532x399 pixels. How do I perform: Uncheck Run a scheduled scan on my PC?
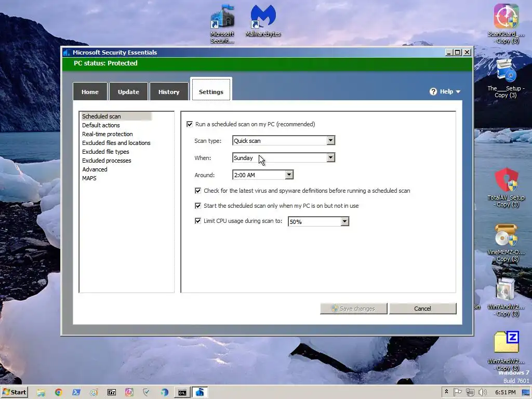click(x=190, y=124)
